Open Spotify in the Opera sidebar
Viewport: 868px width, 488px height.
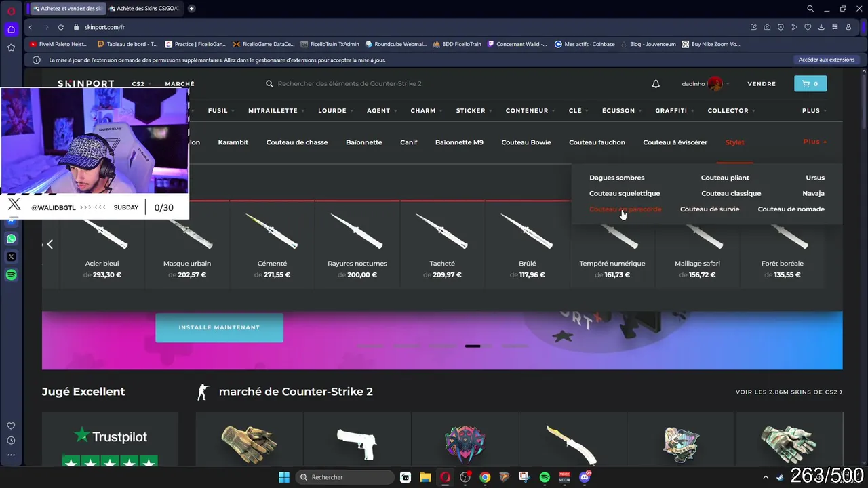[11, 275]
